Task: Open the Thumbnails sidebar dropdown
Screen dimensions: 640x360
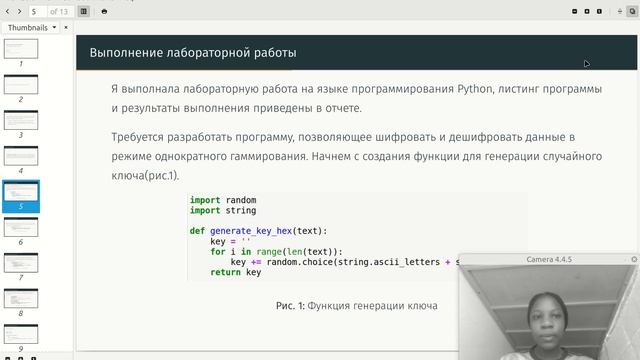Action: tap(31, 27)
